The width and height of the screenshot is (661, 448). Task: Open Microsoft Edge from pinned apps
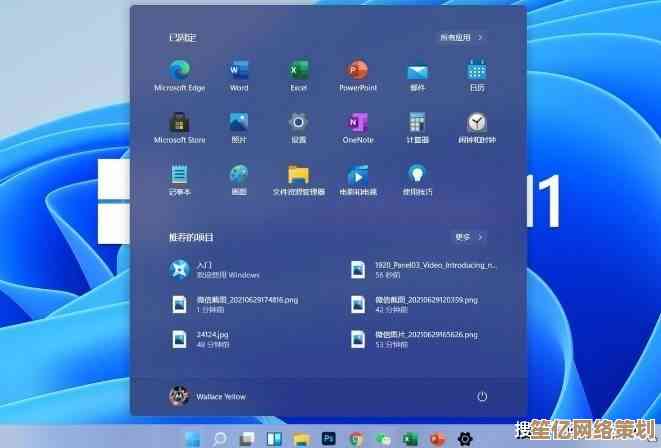coord(180,71)
